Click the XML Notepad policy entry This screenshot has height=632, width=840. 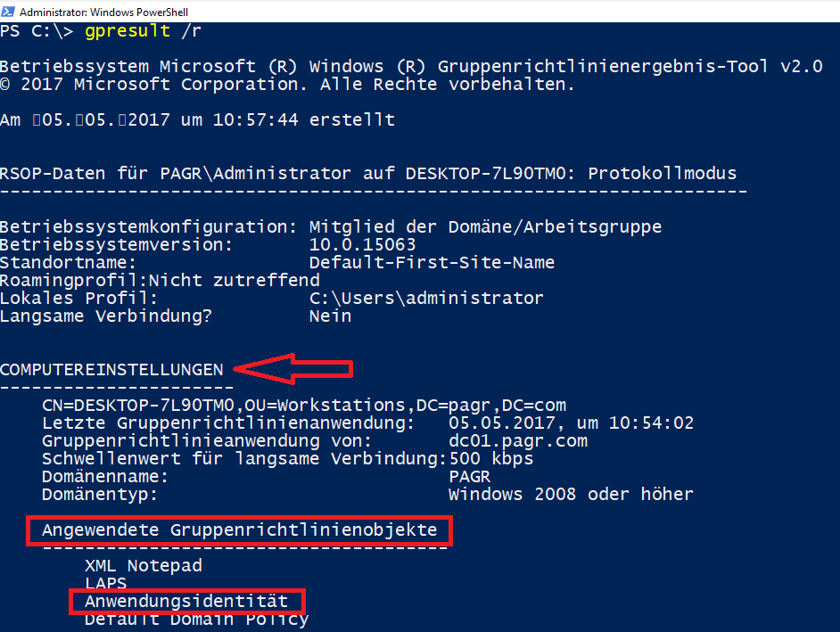143,565
